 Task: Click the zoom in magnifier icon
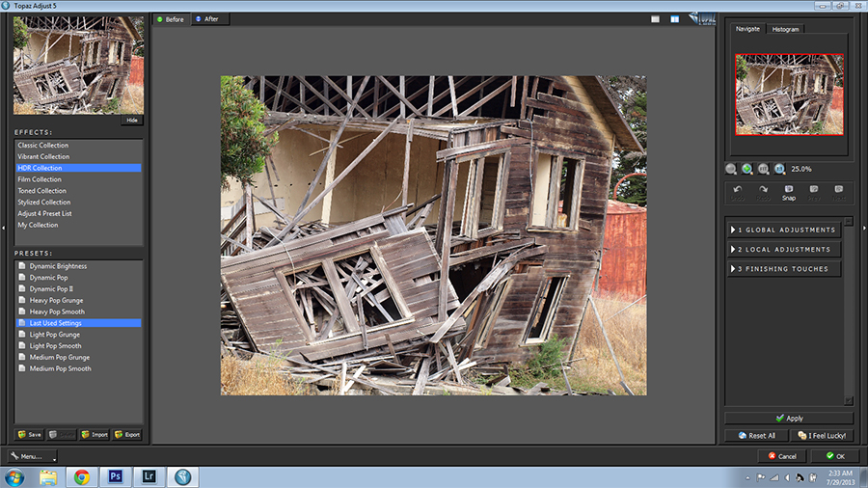tap(746, 169)
